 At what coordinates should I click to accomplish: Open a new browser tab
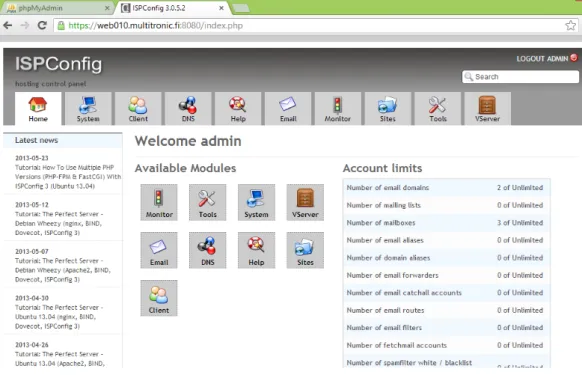tap(241, 8)
